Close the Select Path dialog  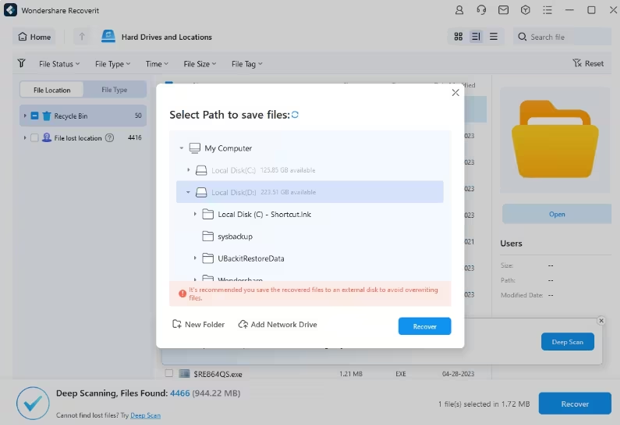coord(455,93)
